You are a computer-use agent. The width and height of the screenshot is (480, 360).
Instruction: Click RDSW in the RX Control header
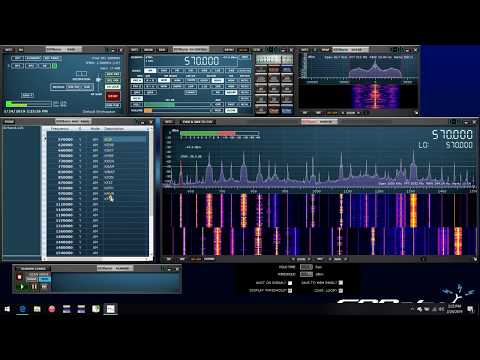coord(148,50)
